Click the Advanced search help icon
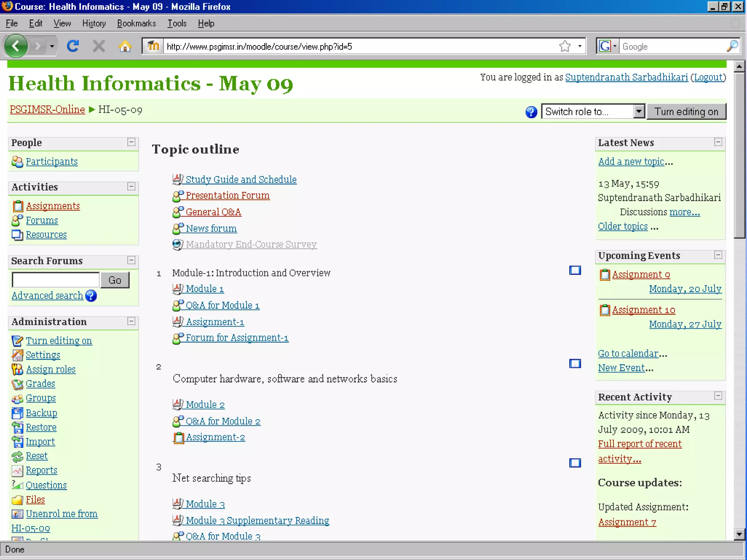747x560 pixels. [91, 296]
